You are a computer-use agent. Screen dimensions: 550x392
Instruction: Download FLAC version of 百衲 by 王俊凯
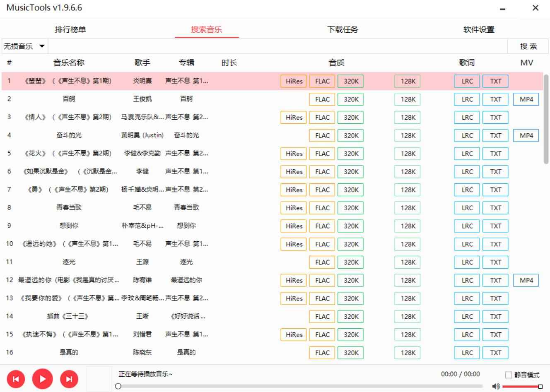[322, 99]
